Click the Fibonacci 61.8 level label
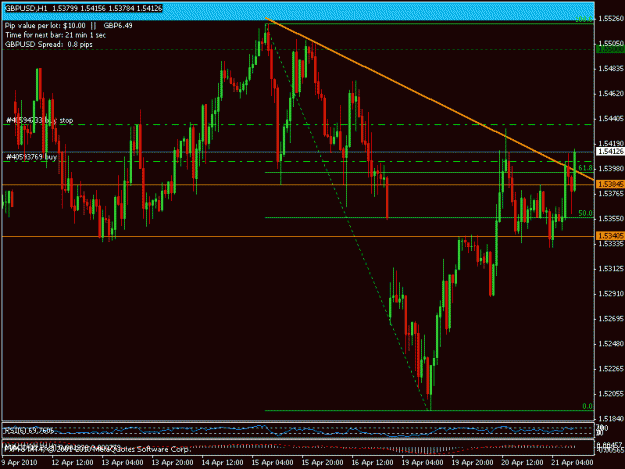625x469 pixels. 585,168
